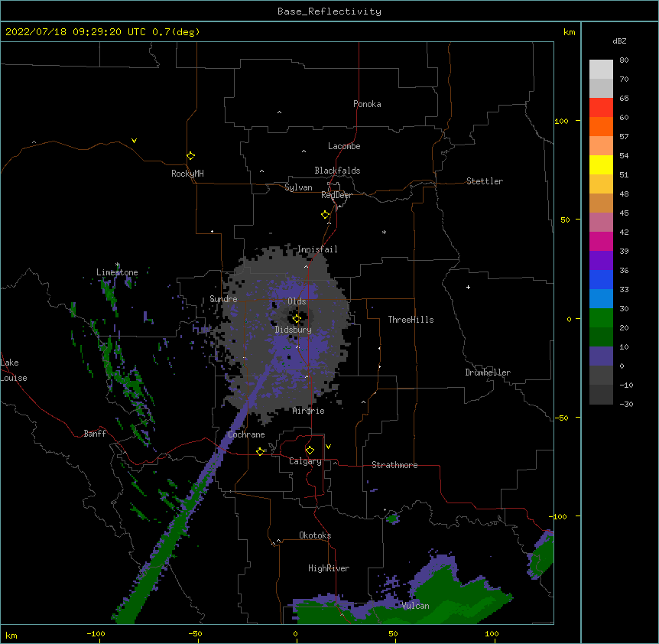Viewport: 659px width, 644px height.
Task: Pick the orange 60 dBZ legend swatch
Action: point(601,126)
